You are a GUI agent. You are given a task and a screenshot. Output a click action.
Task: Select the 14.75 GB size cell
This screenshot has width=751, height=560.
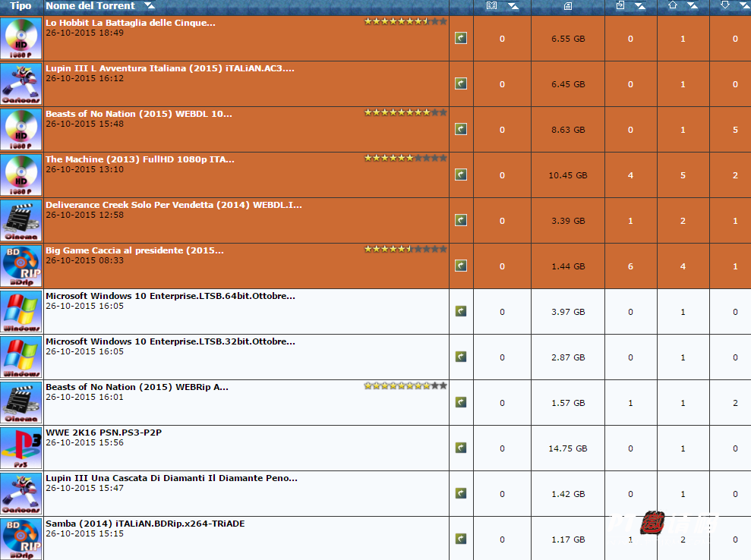coord(568,448)
